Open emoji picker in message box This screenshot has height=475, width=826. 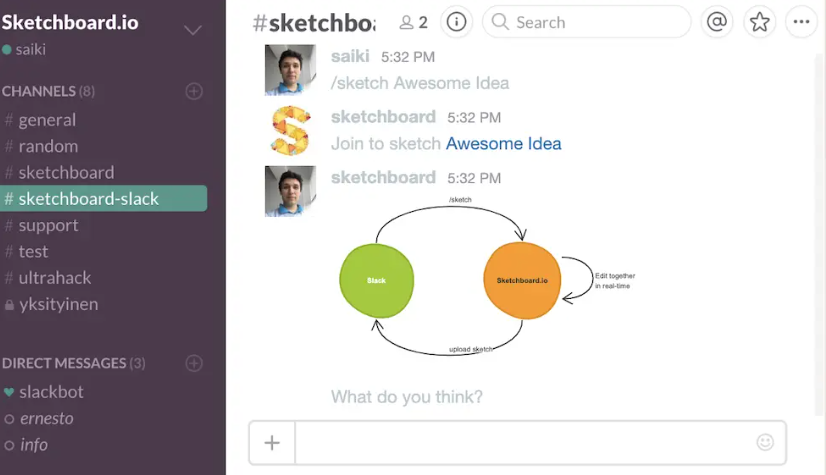[765, 442]
